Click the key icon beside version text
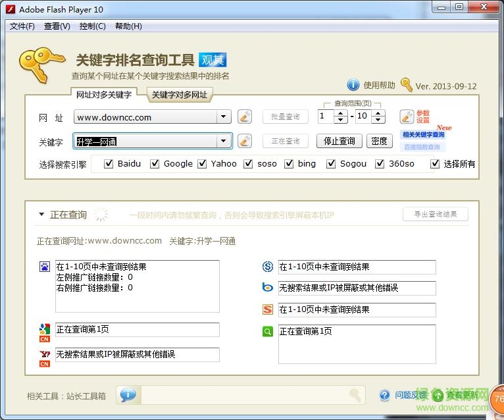Screen dimensions: 504x420 coord(406,85)
